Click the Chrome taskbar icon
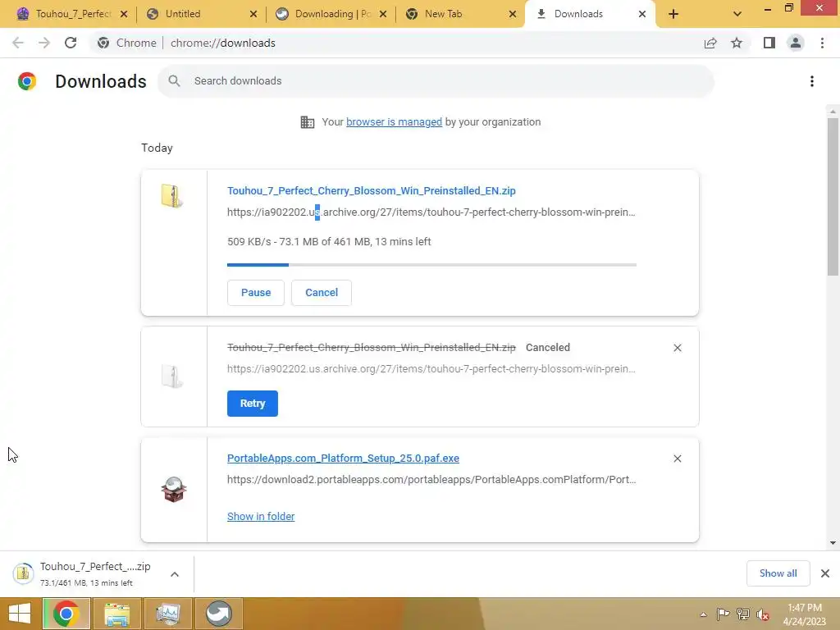 [x=66, y=614]
